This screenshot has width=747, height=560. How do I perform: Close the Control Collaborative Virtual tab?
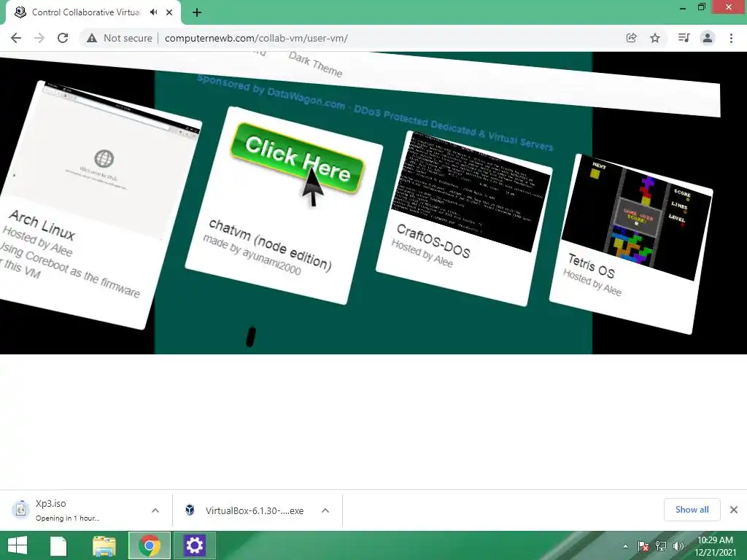(169, 12)
